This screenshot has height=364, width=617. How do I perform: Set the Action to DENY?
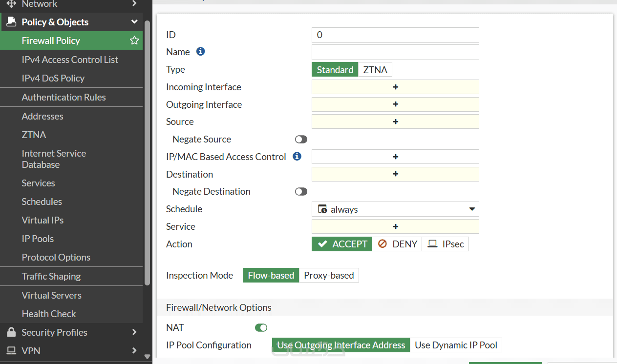(398, 244)
